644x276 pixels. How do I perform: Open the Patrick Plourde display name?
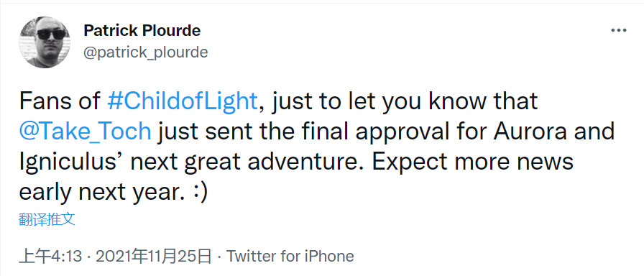142,31
